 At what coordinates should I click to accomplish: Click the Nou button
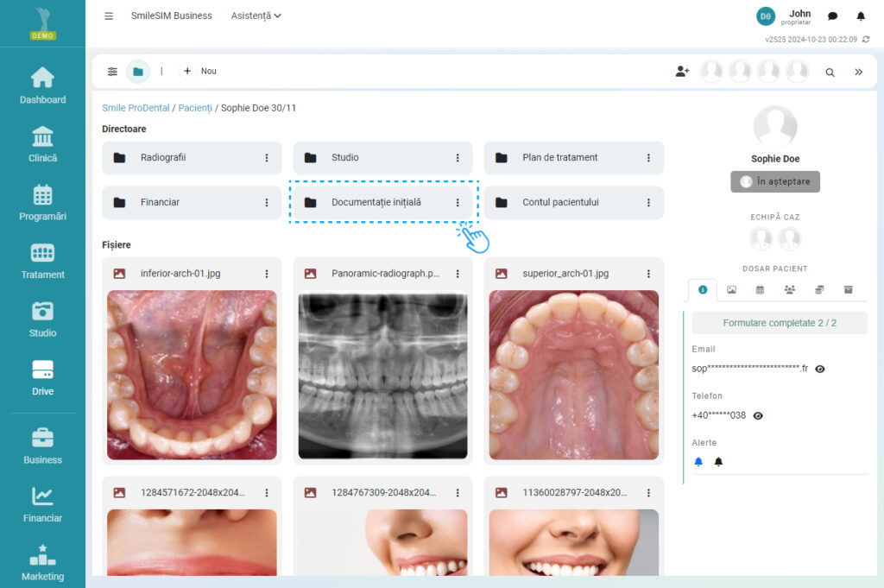click(199, 72)
